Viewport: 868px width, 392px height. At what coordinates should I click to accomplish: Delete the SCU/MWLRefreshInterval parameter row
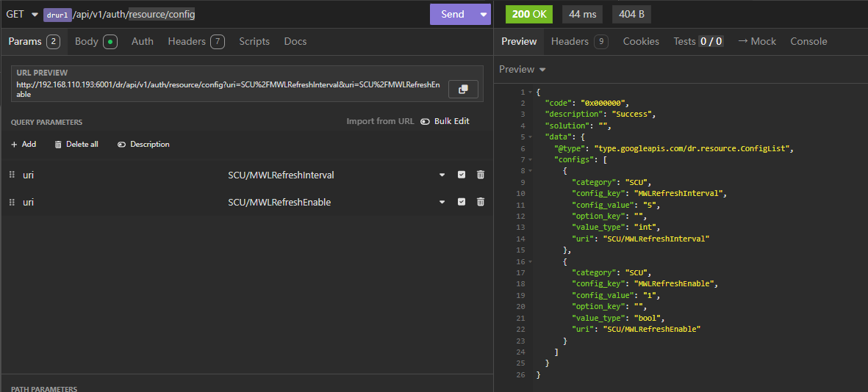(x=481, y=175)
